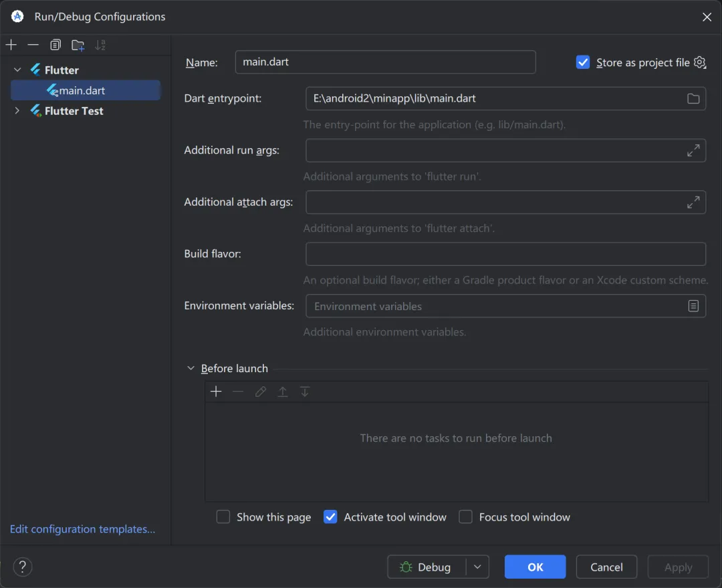The height and width of the screenshot is (588, 722).
Task: Open project file storage settings gear
Action: pyautogui.click(x=700, y=62)
